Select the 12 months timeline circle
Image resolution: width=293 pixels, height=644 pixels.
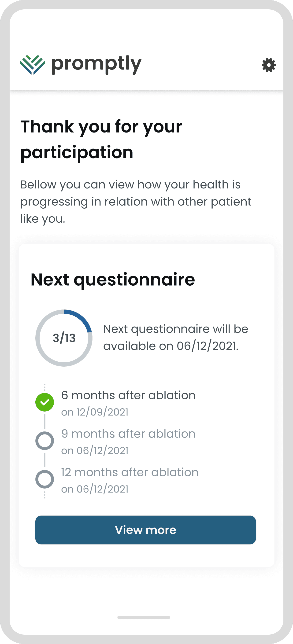[x=45, y=479]
